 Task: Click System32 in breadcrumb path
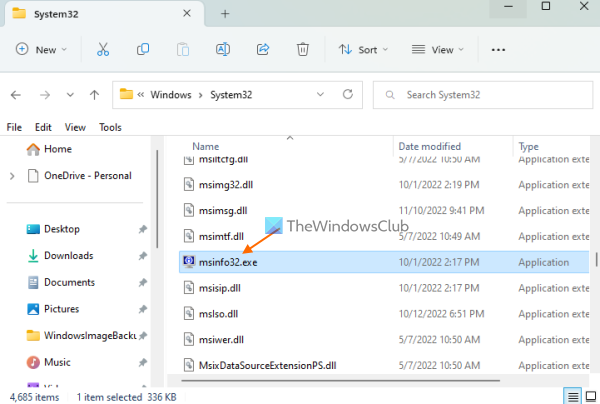tap(231, 94)
